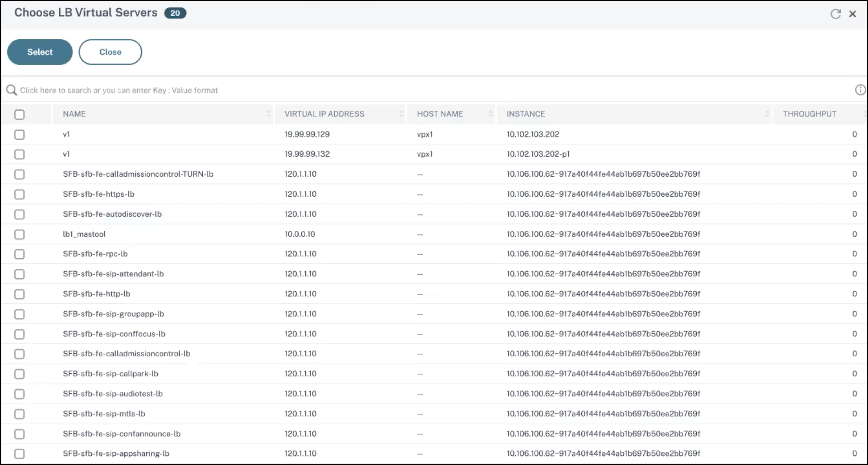The width and height of the screenshot is (868, 465).
Task: Open the search help info icon
Action: point(860,90)
